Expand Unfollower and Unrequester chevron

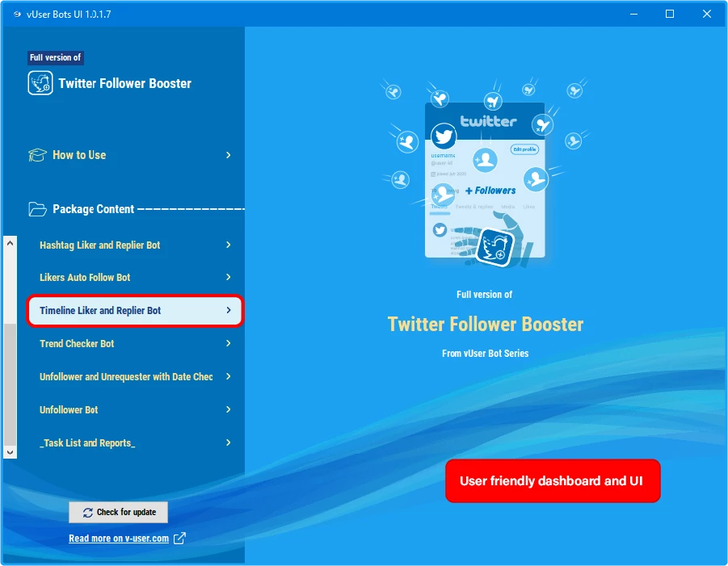pyautogui.click(x=228, y=376)
